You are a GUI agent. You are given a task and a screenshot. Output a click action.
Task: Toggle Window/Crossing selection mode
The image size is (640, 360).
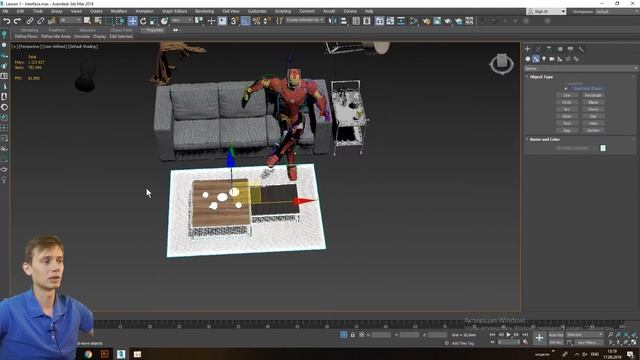[120, 20]
